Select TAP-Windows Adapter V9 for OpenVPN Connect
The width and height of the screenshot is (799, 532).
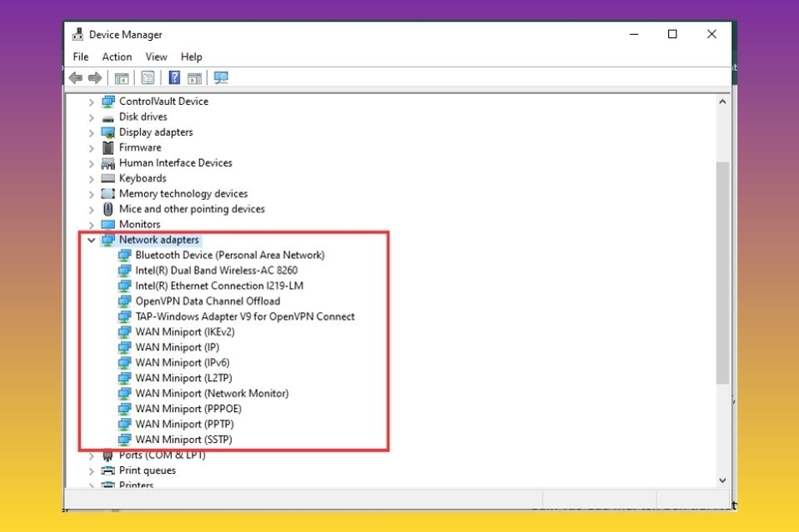tap(245, 316)
